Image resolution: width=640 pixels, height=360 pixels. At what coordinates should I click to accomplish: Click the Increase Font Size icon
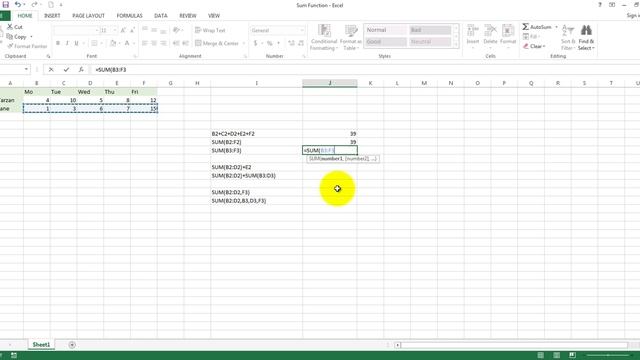[123, 30]
